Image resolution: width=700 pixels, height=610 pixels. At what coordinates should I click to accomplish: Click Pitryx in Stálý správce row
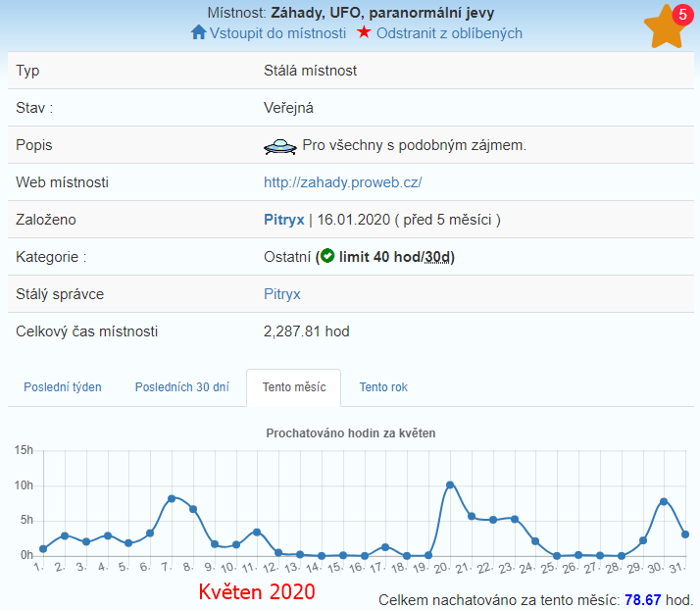point(282,294)
